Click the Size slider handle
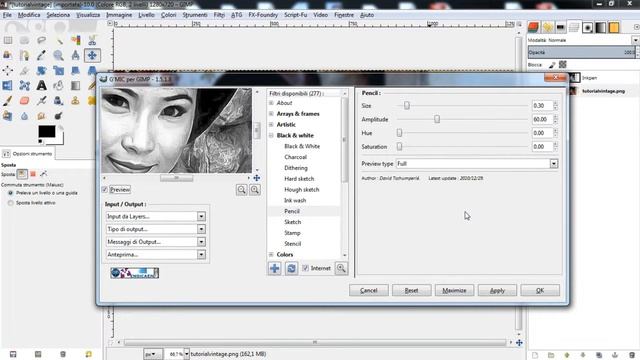This screenshot has width=640, height=360. pos(407,106)
